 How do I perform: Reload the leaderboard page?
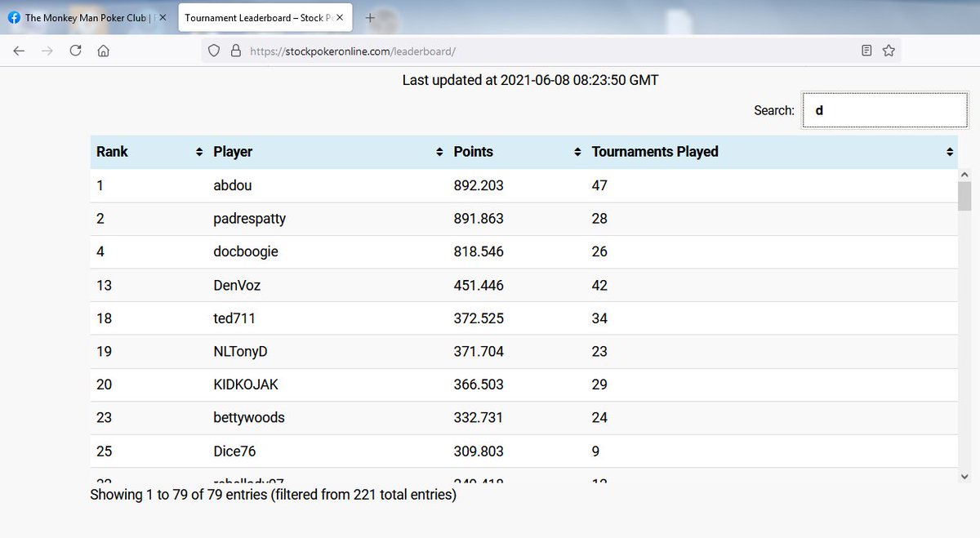[x=75, y=51]
